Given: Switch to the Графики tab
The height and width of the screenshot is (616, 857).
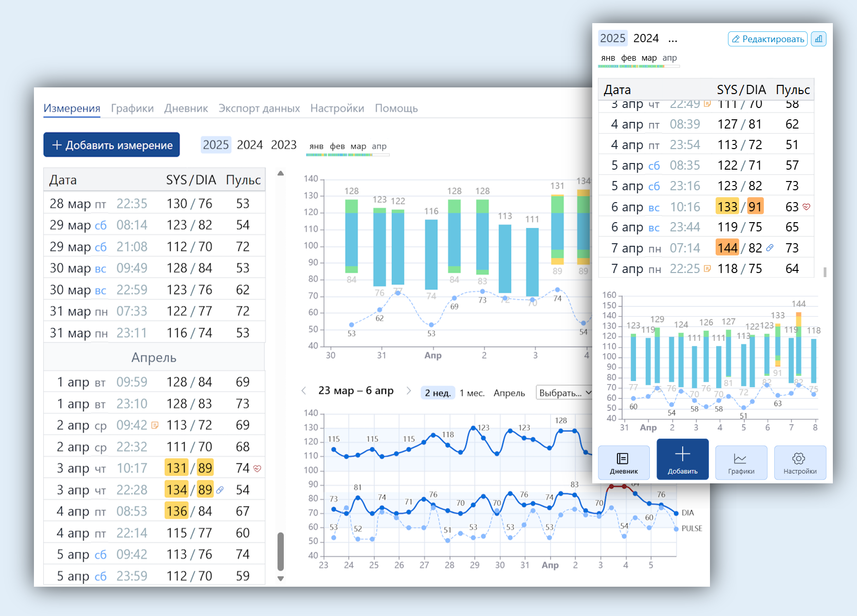Looking at the screenshot, I should point(132,108).
